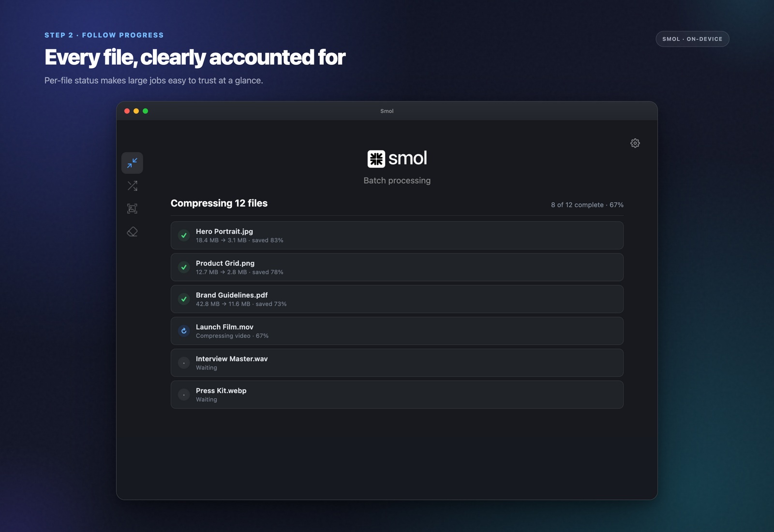Screen dimensions: 774x532
Task: Click the 'Compressing video · 67%' status text
Action: point(232,336)
